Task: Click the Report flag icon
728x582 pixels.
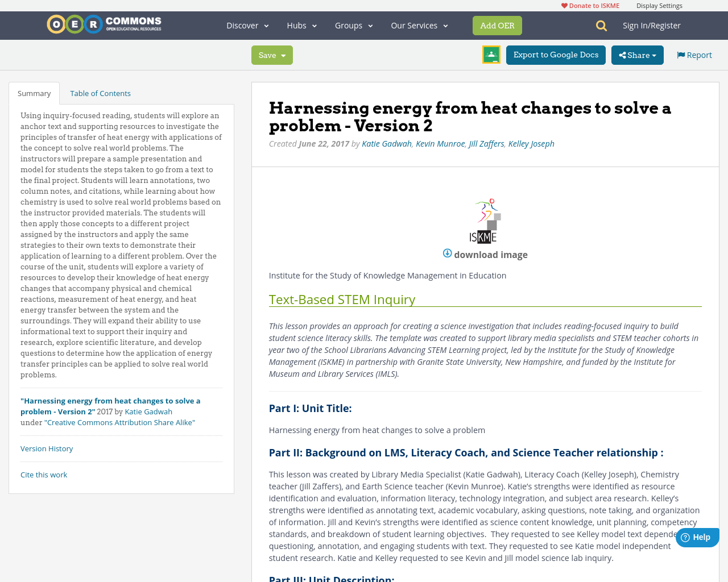Action: click(681, 54)
